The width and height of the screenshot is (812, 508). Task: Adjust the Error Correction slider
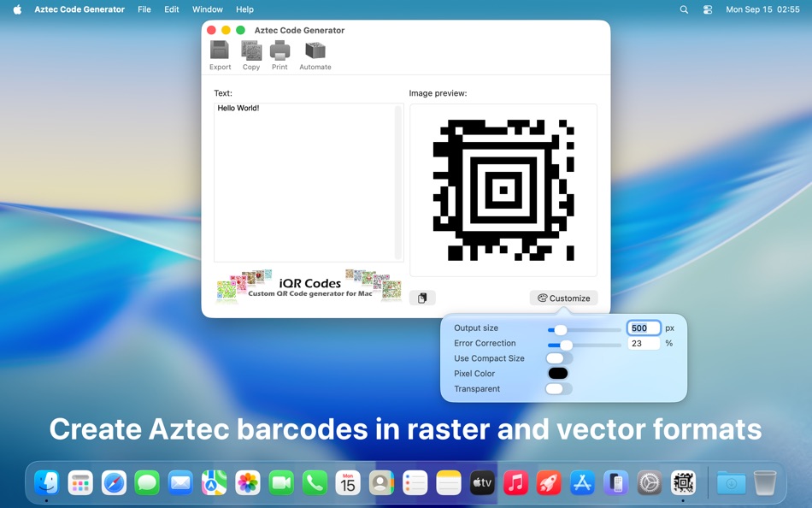[x=584, y=346]
